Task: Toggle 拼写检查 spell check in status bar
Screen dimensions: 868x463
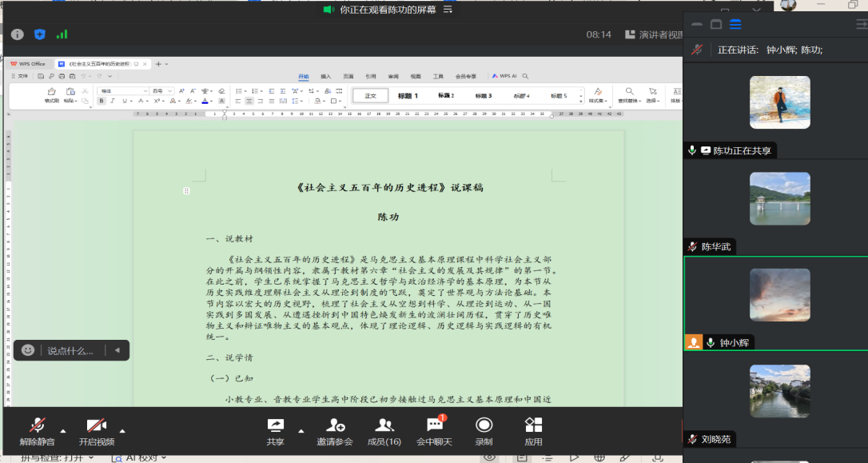Action: 52,457
